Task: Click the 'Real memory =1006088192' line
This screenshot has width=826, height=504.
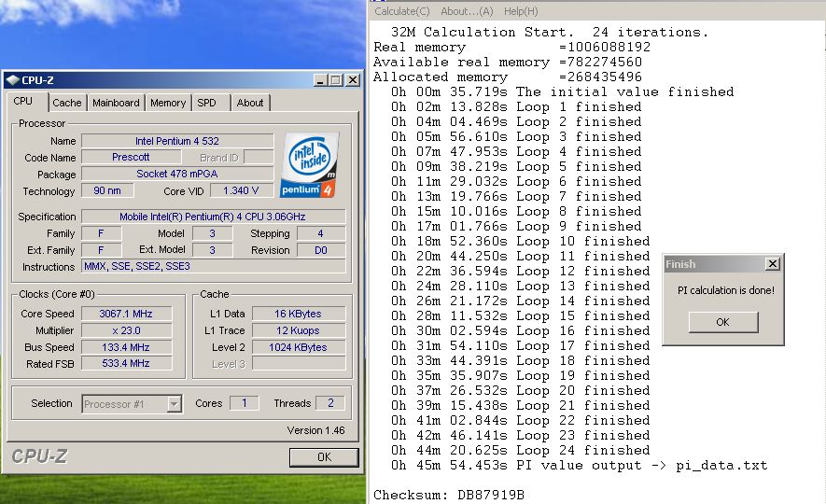Action: click(512, 48)
